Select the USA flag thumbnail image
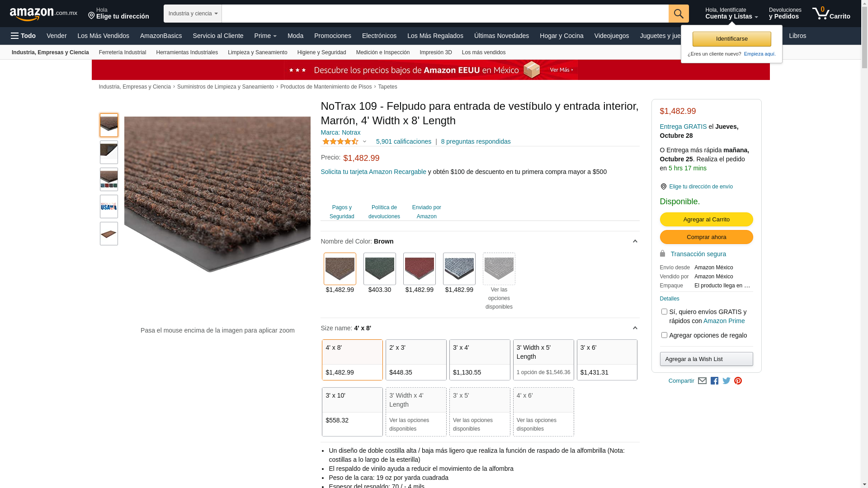The width and height of the screenshot is (868, 488). coord(109,206)
